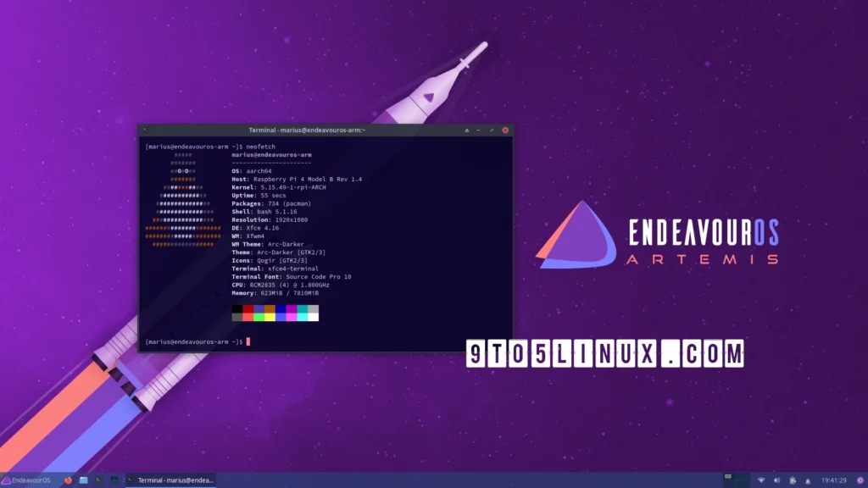
Task: Click the "WM Theme: Arc-Darker" line
Action: point(268,244)
